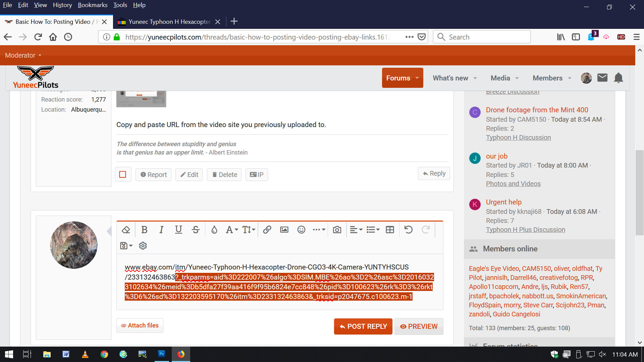Switch to Yuneec Typhoon H Hexacopter tab
Image resolution: width=644 pixels, height=362 pixels.
[x=169, y=22]
